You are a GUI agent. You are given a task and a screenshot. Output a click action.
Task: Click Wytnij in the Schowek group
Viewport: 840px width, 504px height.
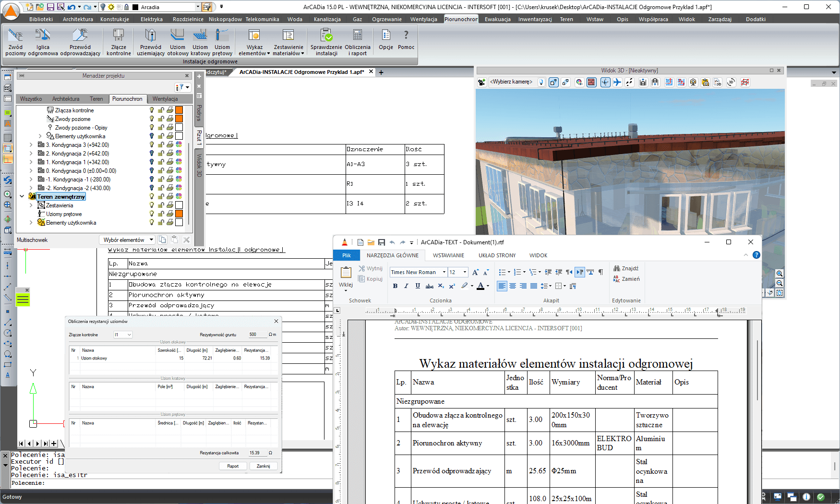click(371, 268)
